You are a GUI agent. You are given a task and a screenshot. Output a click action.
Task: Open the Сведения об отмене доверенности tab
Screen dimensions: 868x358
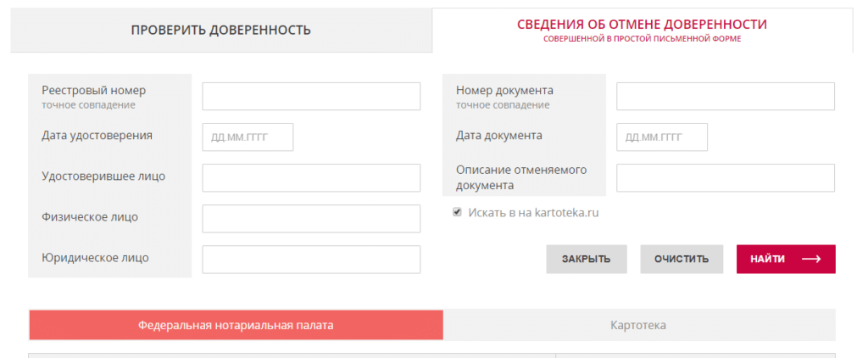642,30
